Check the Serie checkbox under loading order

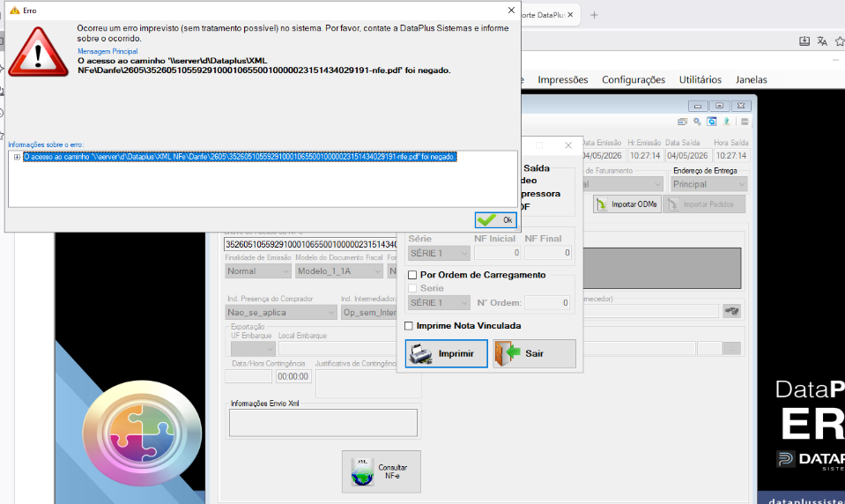click(412, 288)
